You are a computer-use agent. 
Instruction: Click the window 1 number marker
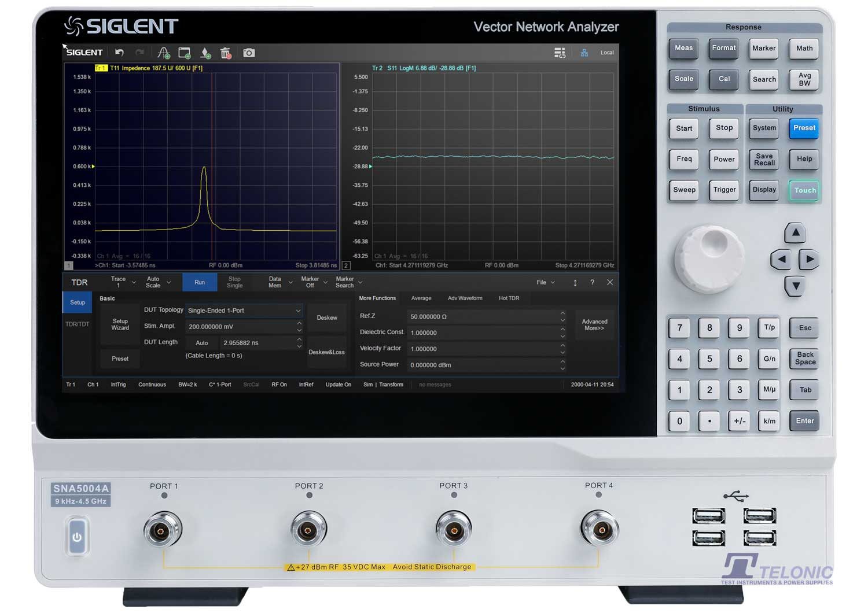pos(68,265)
